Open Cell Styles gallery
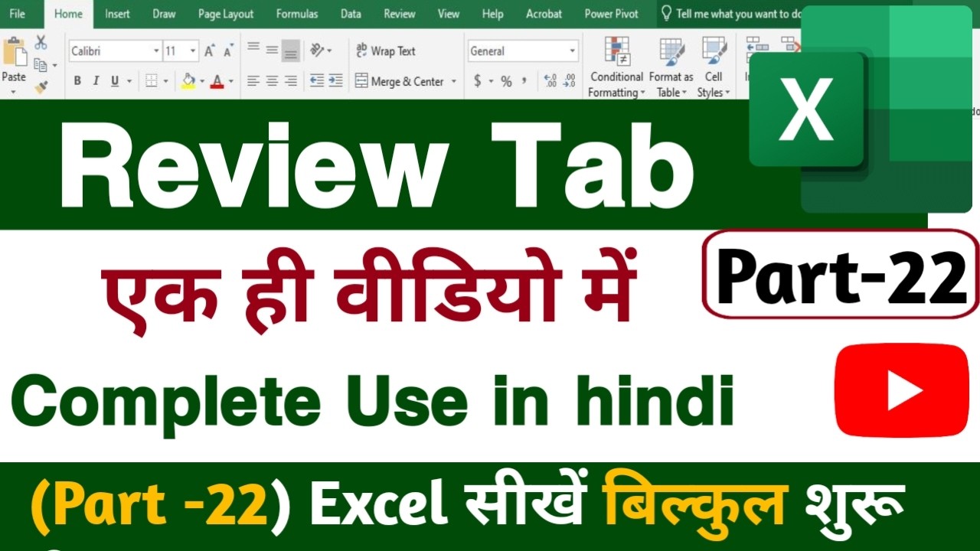This screenshot has height=551, width=980. coord(714,67)
